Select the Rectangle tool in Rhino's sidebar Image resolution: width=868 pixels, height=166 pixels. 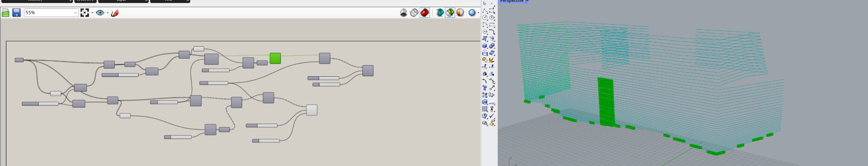tap(492, 25)
